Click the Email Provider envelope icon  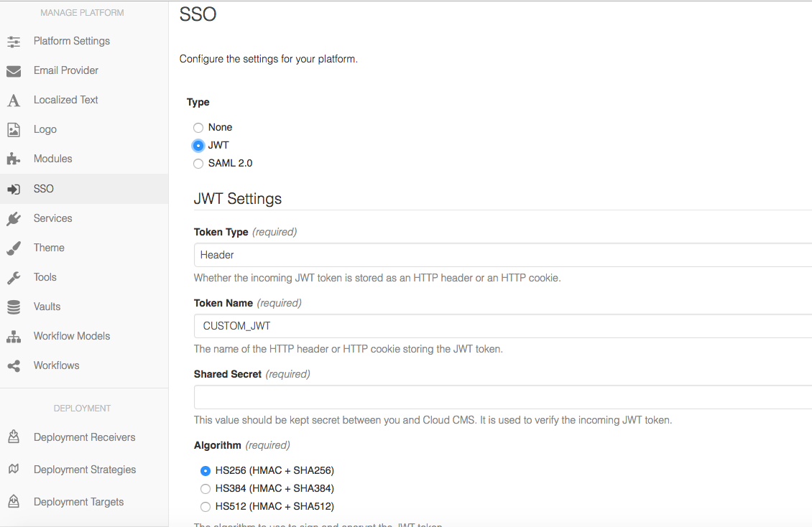point(14,71)
